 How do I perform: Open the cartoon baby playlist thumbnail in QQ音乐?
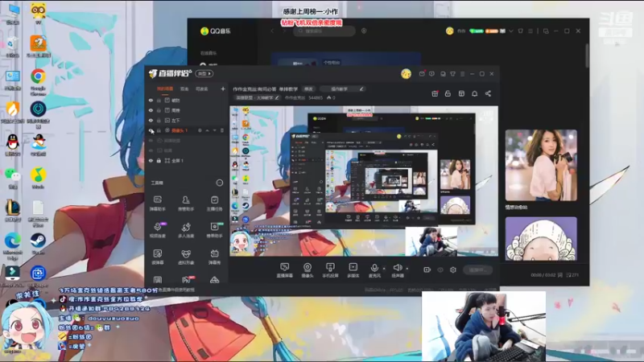(541, 238)
